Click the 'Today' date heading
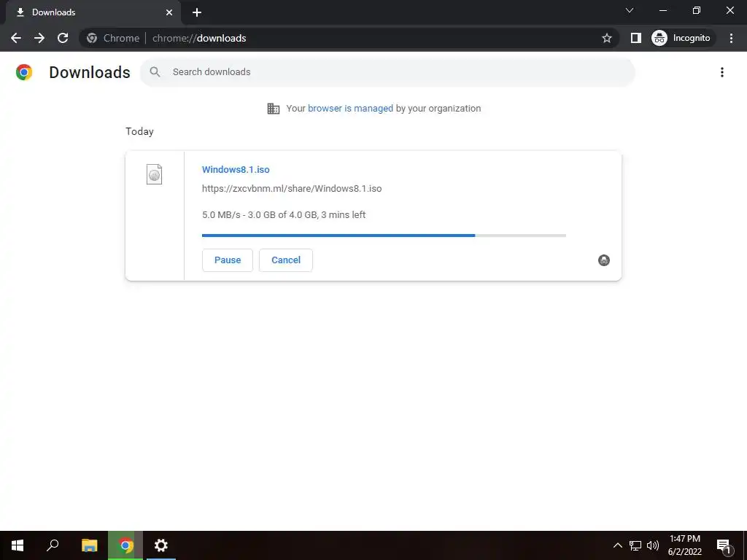Image resolution: width=747 pixels, height=560 pixels. (x=139, y=131)
